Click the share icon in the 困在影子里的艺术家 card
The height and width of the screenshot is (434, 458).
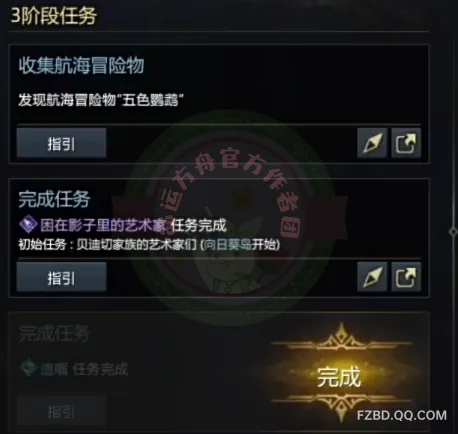tap(406, 277)
